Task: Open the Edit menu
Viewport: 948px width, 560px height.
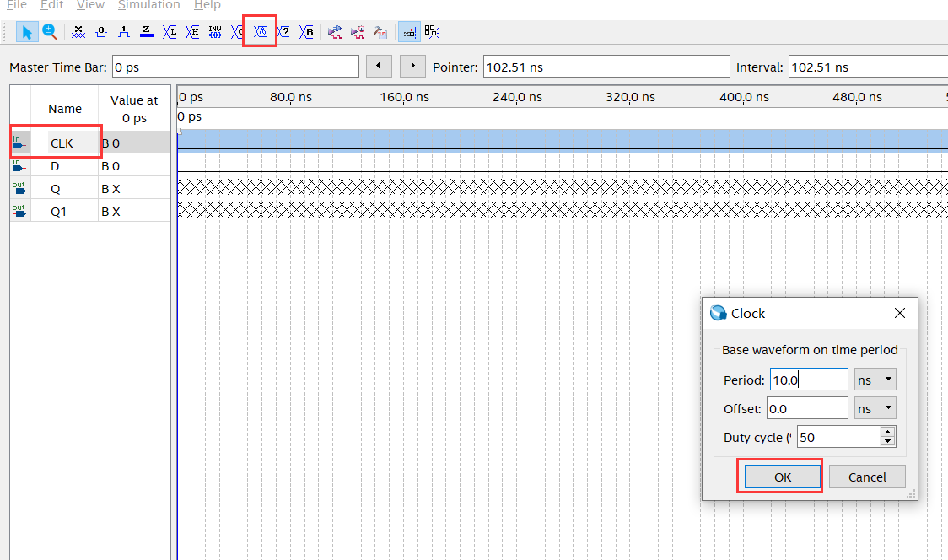Action: pos(52,5)
